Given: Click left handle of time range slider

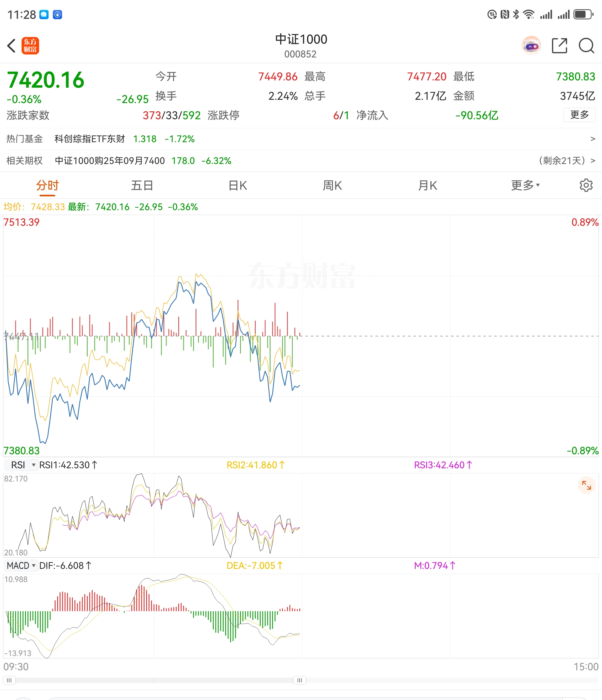Looking at the screenshot, I should click(9, 680).
